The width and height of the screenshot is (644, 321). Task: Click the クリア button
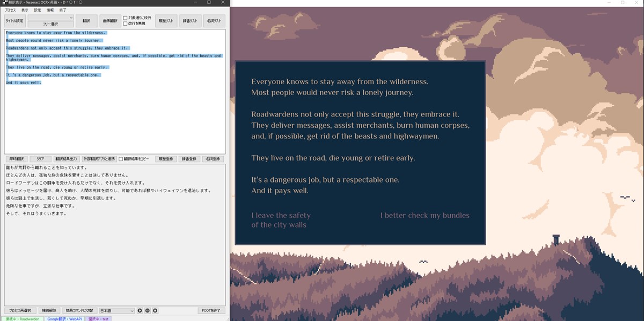[40, 159]
